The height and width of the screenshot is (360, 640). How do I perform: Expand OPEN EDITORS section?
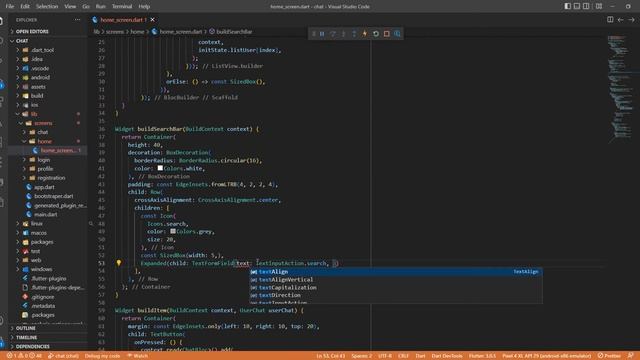[48, 31]
